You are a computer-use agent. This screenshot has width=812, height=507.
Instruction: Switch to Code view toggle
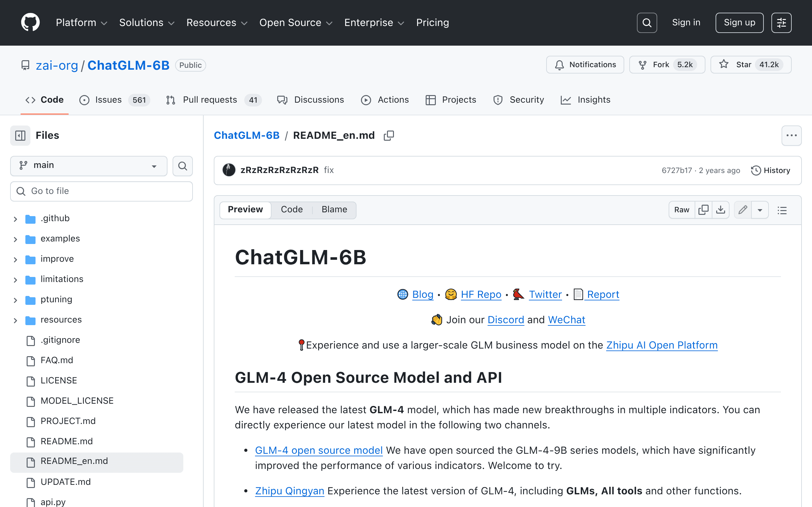[291, 209]
